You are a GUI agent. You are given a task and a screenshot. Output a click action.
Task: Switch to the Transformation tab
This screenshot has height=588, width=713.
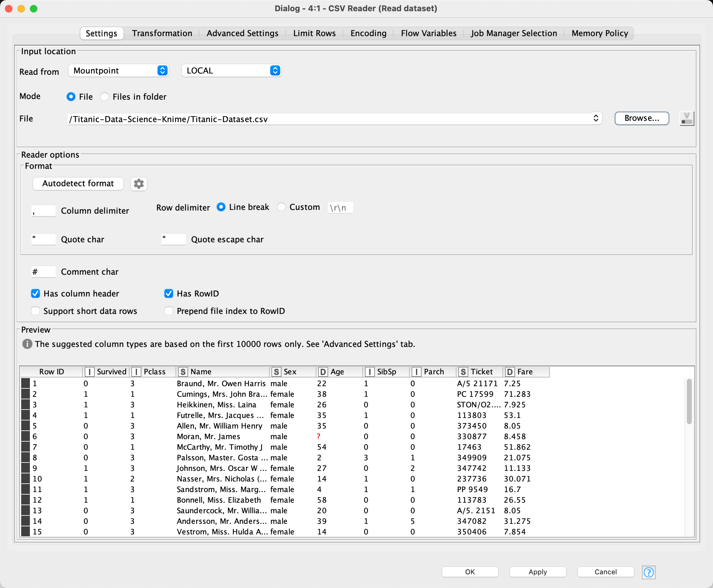coord(162,33)
